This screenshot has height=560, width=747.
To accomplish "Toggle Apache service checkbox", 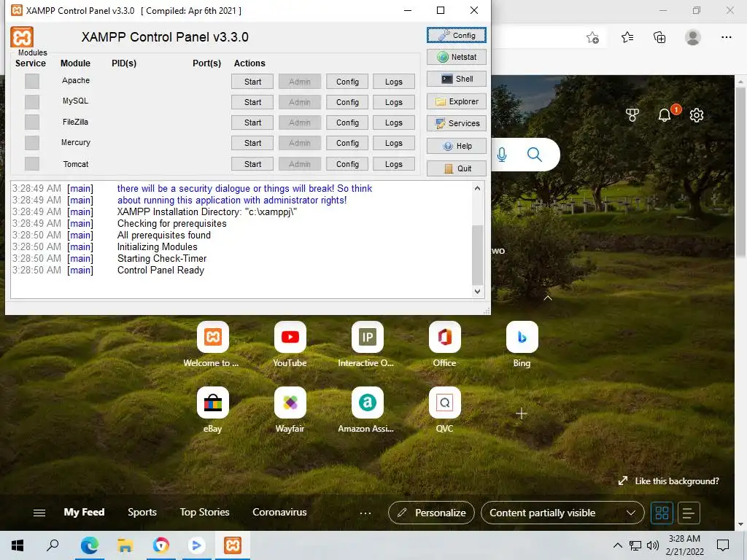I will [32, 81].
